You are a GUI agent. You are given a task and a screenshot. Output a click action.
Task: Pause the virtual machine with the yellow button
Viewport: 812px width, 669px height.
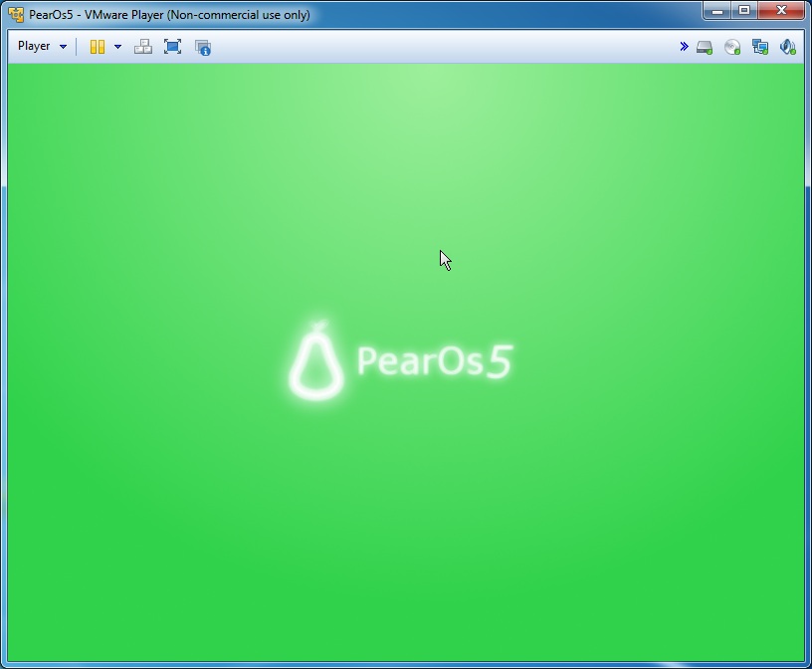(98, 47)
